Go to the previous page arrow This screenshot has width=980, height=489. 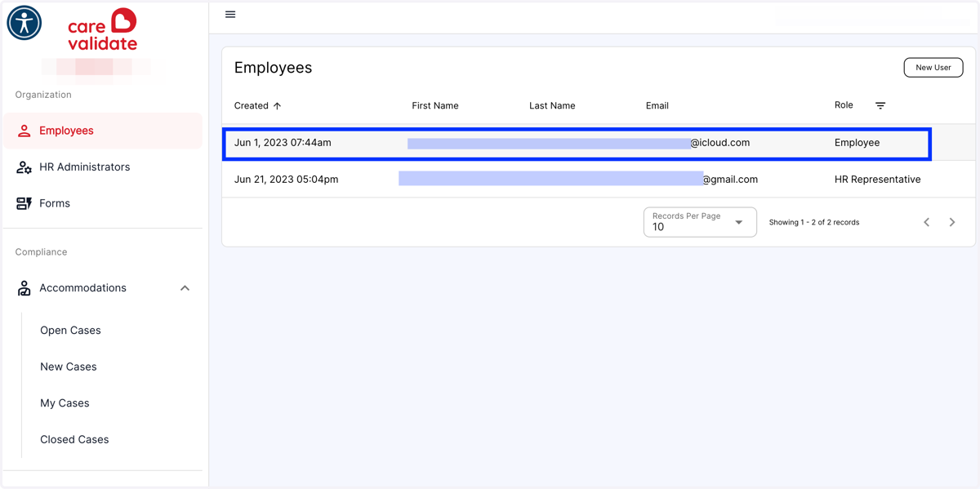(927, 222)
